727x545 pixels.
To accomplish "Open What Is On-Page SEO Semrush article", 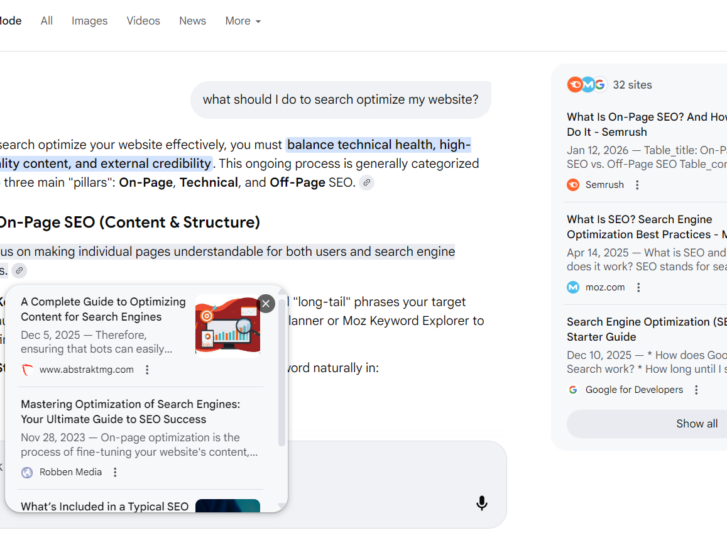I will point(647,124).
